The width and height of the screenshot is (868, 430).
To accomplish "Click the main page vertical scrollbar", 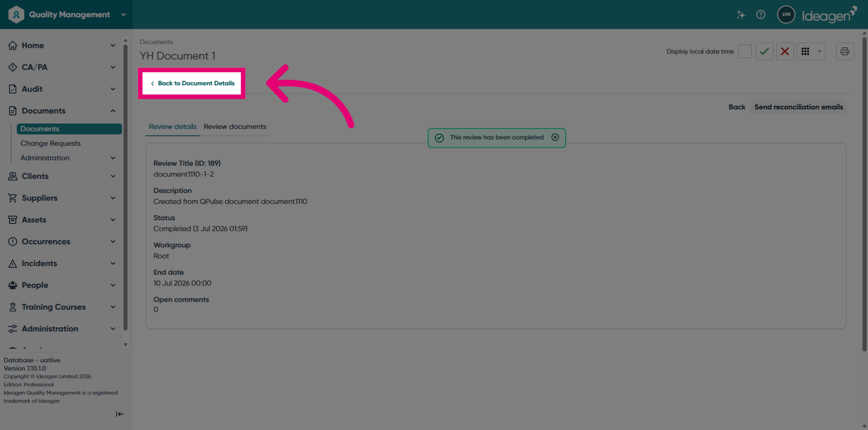I will coord(864,194).
